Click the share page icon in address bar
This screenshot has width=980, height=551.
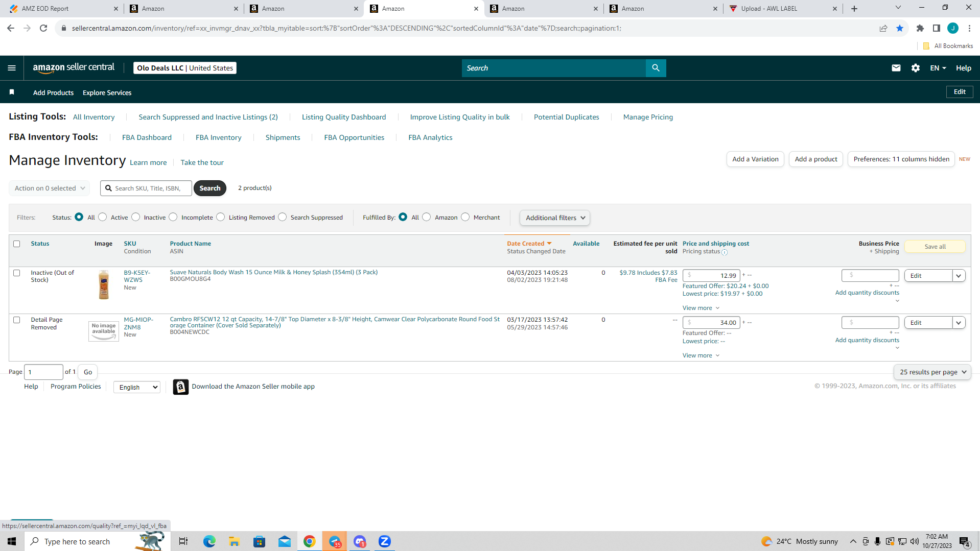coord(883,28)
